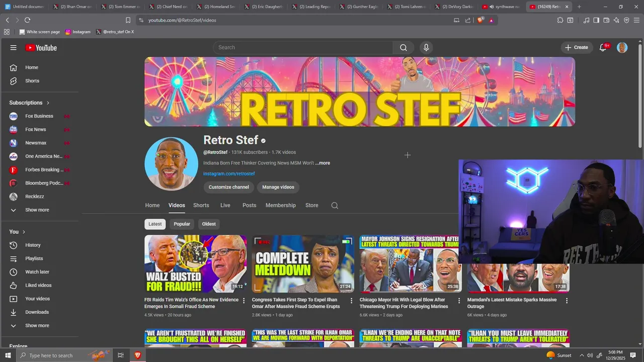Select the Latest filter chip

tap(155, 224)
